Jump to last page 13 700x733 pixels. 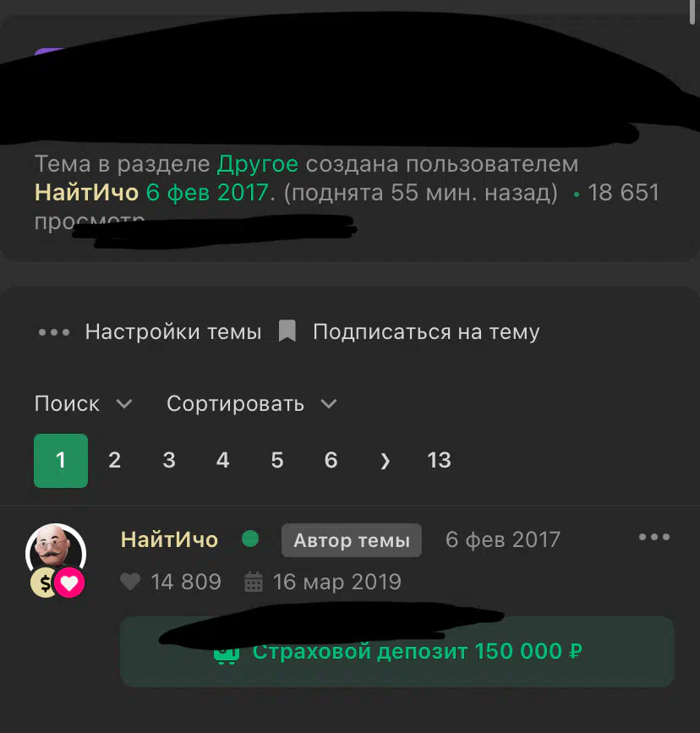tap(439, 461)
